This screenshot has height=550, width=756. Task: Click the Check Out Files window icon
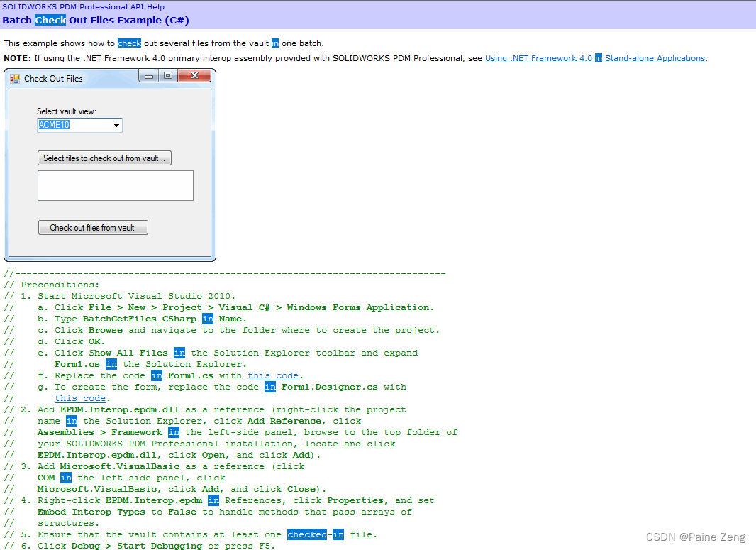14,78
